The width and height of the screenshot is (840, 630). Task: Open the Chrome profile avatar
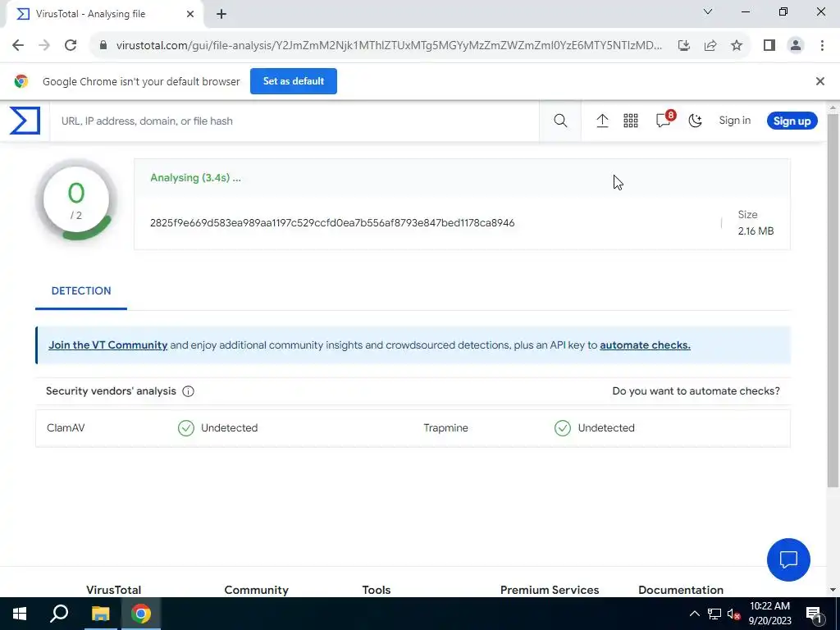796,45
